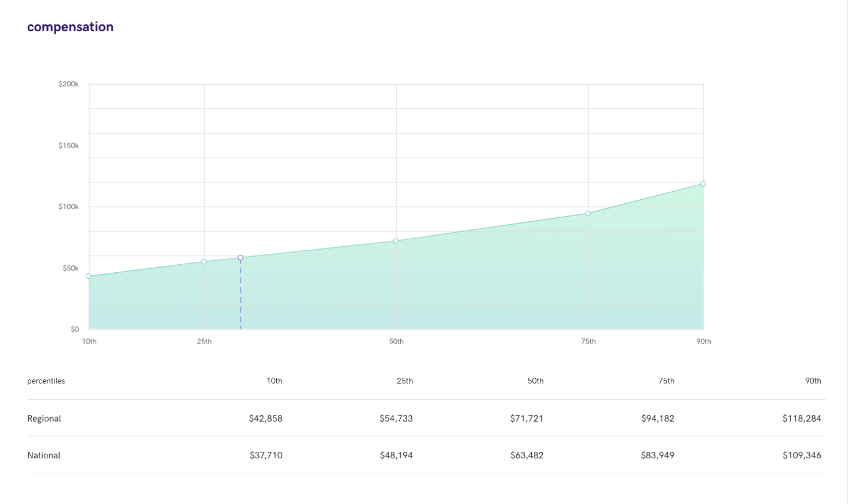Click the $100k y-axis label
Viewport: 848px width, 504px height.
click(x=68, y=207)
